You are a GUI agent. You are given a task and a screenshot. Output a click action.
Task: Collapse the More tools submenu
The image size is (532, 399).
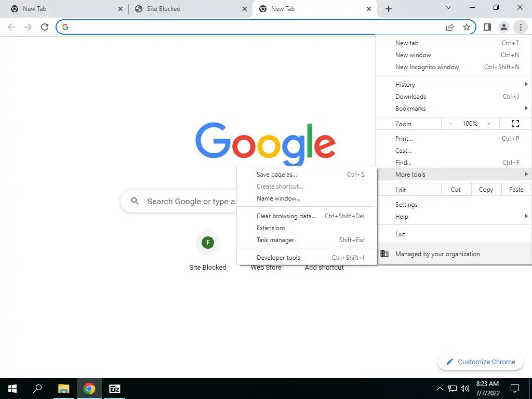454,175
